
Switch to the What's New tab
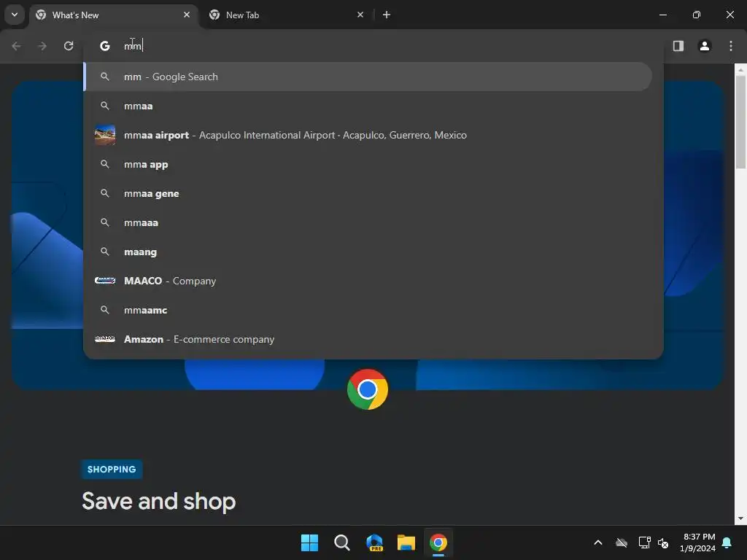(114, 15)
